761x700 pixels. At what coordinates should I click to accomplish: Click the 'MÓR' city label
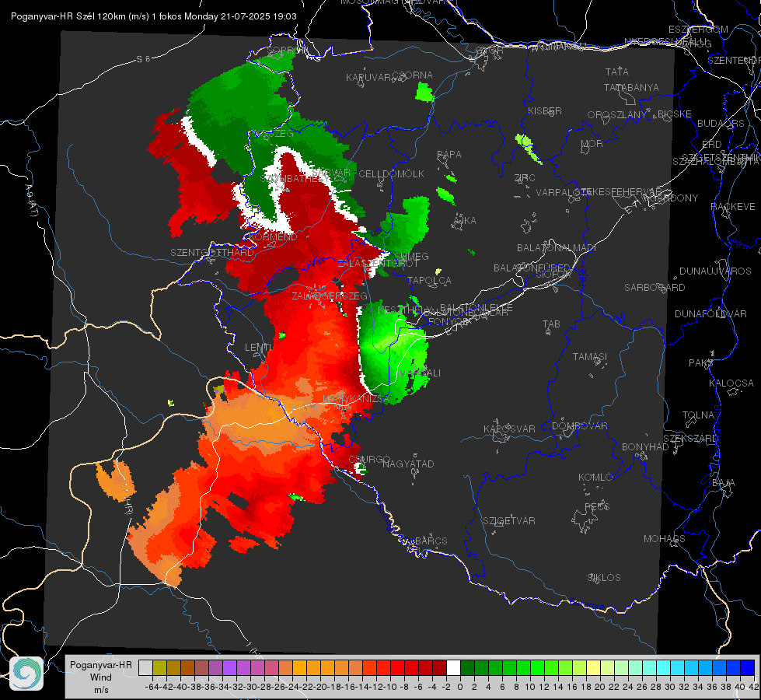592,143
